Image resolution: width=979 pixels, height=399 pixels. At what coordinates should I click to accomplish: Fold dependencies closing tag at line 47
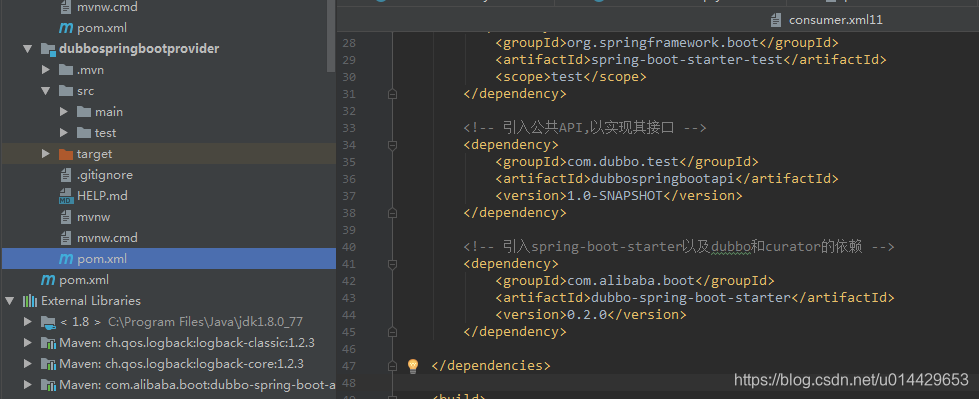tap(392, 365)
